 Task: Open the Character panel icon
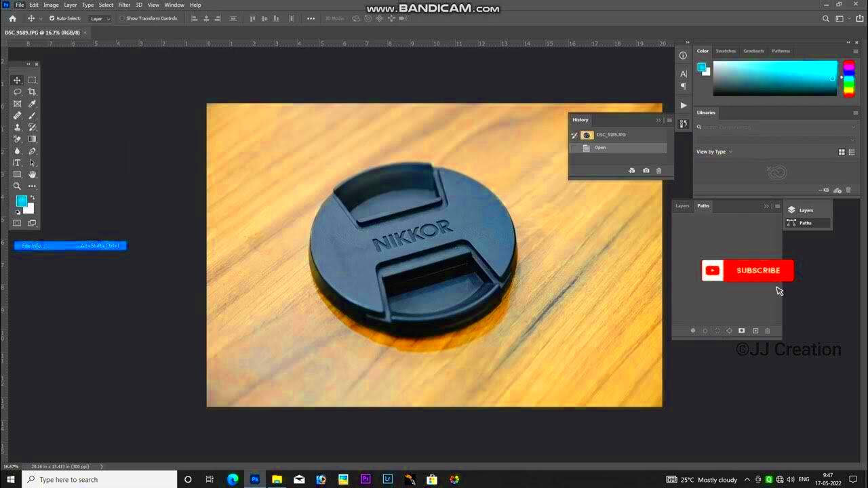tap(683, 73)
